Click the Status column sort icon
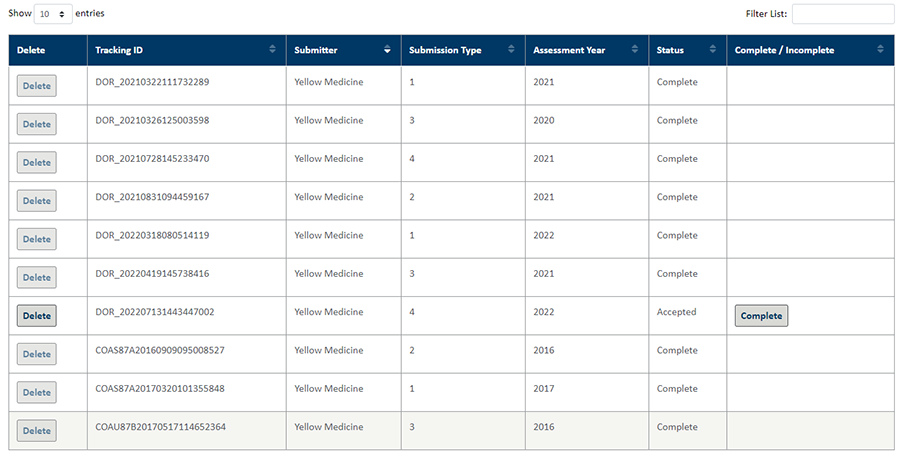The height and width of the screenshot is (456, 900). pyautogui.click(x=714, y=50)
